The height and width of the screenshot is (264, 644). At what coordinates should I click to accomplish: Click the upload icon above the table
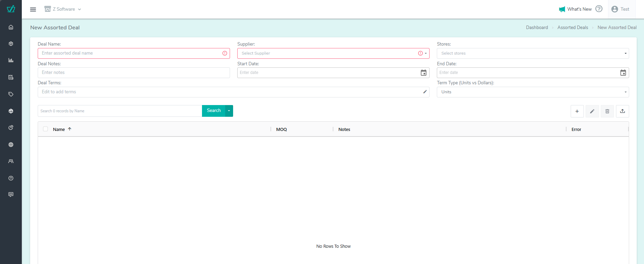tap(622, 111)
